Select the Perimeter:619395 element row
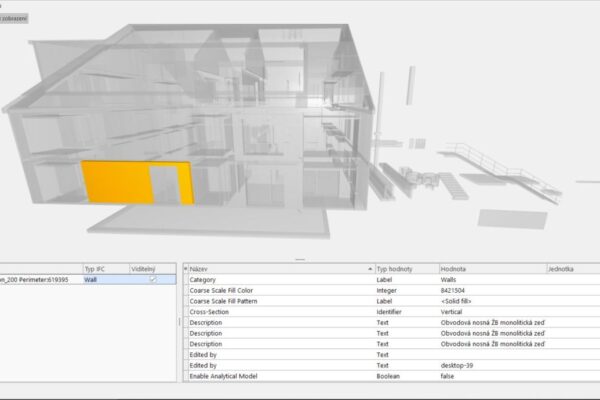Image resolution: width=600 pixels, height=400 pixels. pos(38,280)
